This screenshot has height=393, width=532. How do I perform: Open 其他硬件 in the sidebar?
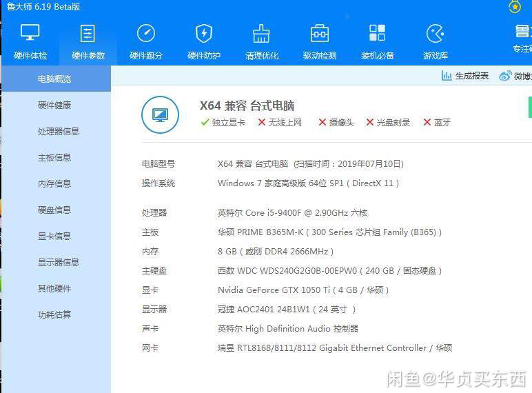point(54,288)
